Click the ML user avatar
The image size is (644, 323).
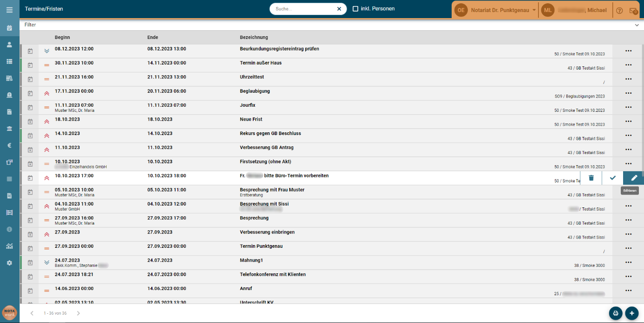coord(548,10)
